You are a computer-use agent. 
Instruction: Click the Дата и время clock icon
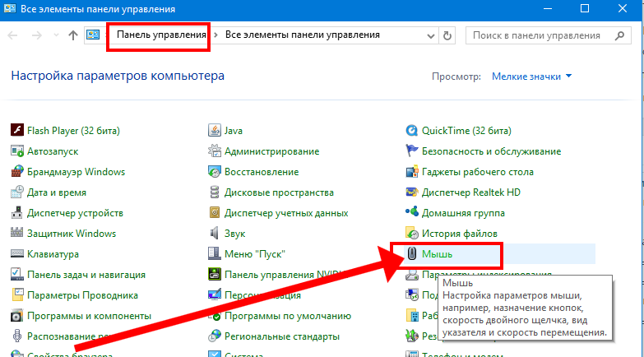click(16, 192)
